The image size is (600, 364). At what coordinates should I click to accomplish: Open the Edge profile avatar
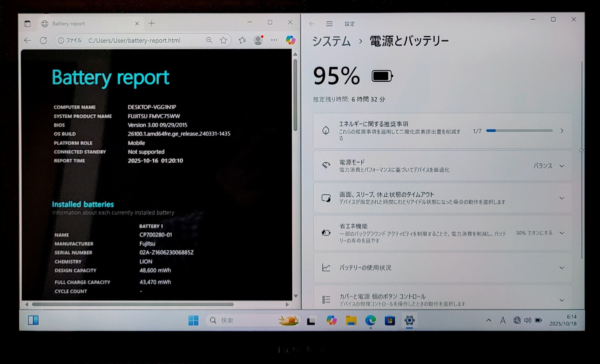point(258,40)
